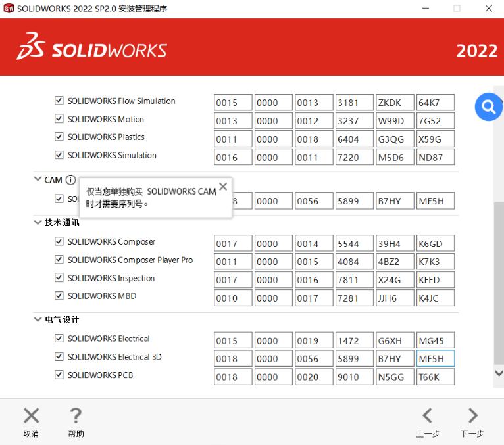Open the CAM info icon
This screenshot has height=445, width=504.
(x=70, y=180)
